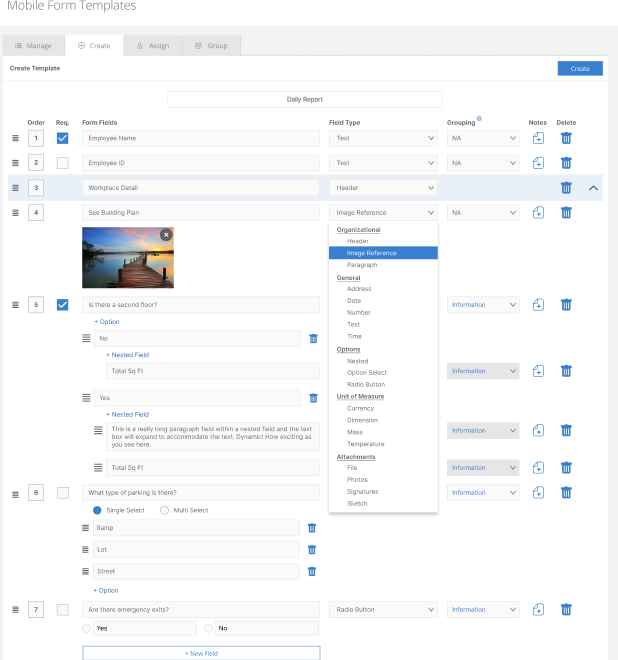
Task: Add nested field under 'No' option
Action: pyautogui.click(x=128, y=355)
